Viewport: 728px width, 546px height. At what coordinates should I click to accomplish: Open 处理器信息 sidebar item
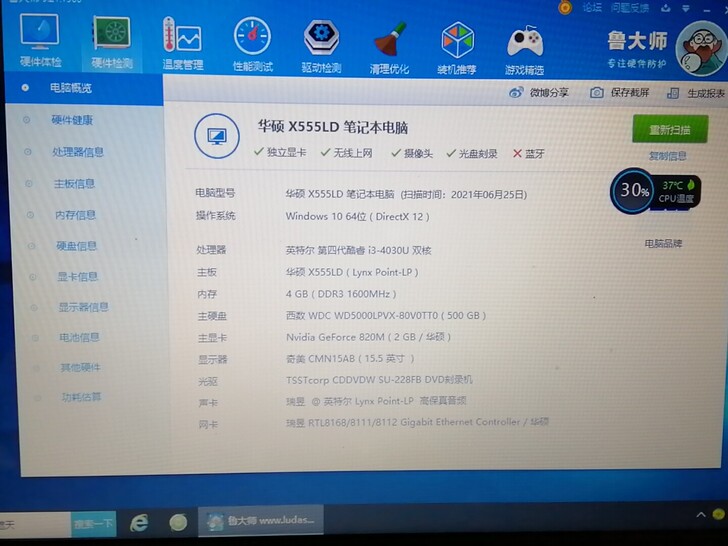(78, 152)
